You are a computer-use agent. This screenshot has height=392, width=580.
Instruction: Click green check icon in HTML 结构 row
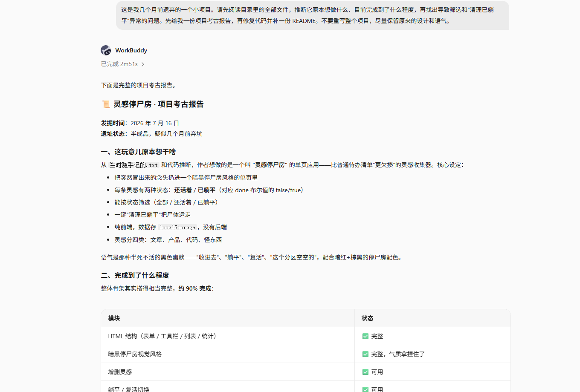coord(365,336)
